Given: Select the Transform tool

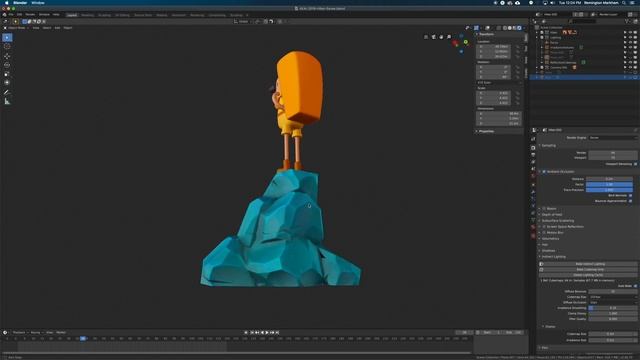Looking at the screenshot, I should (x=7, y=83).
